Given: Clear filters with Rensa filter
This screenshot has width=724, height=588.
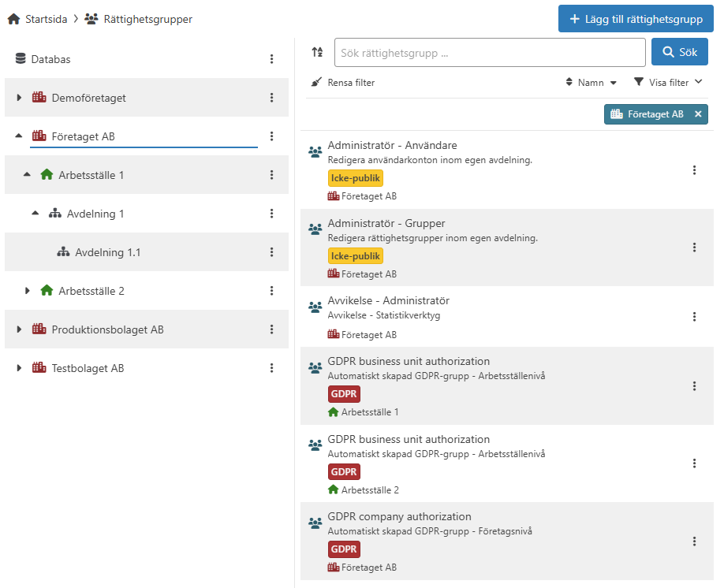Looking at the screenshot, I should [x=342, y=83].
